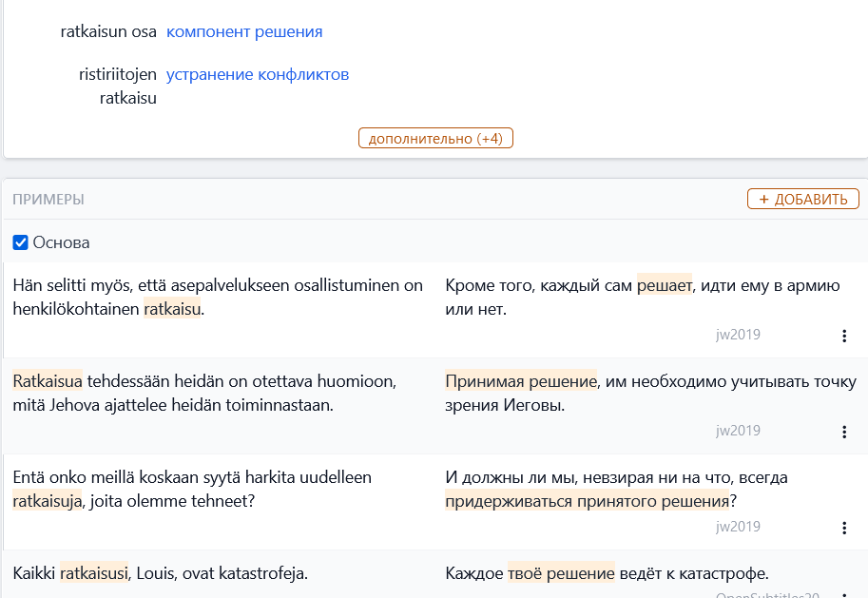Expand the дополнительно (+4) translations list

coord(435,137)
